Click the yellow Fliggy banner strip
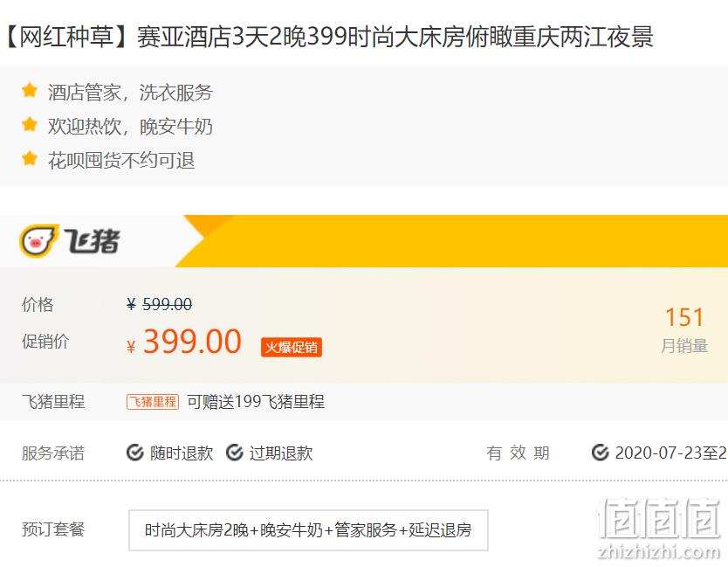 [x=451, y=241]
